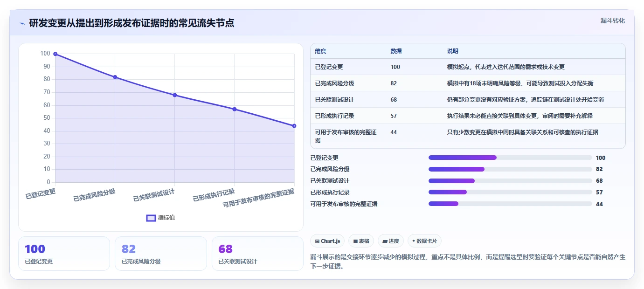Select the 进度 tag
The width and height of the screenshot is (644, 289).
pyautogui.click(x=391, y=241)
